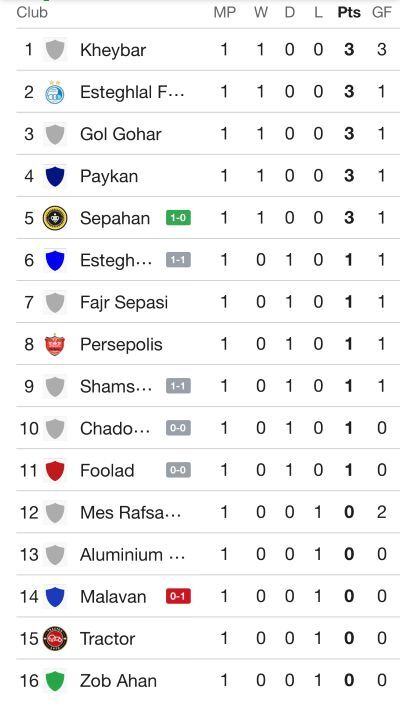
Task: Open the Gol Gohar club name
Action: click(x=120, y=134)
